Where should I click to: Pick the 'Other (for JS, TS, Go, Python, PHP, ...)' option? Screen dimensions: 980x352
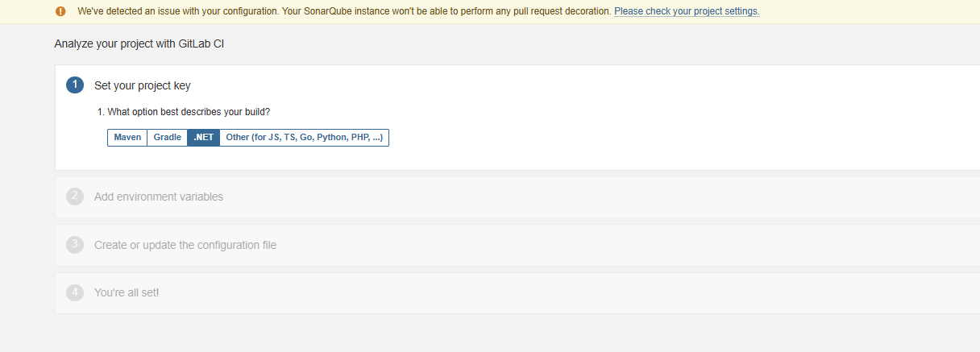point(304,138)
